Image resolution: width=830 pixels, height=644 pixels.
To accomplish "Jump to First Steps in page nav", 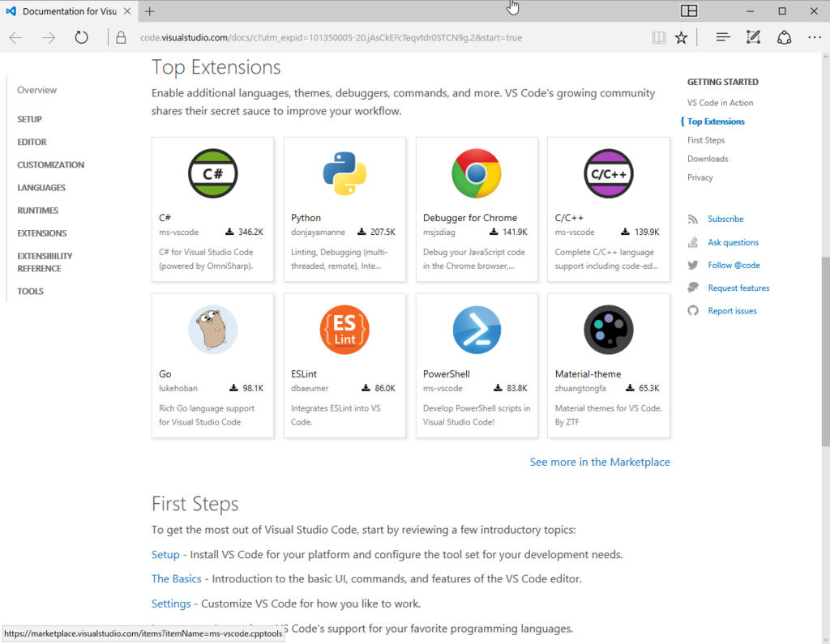I will coord(706,139).
